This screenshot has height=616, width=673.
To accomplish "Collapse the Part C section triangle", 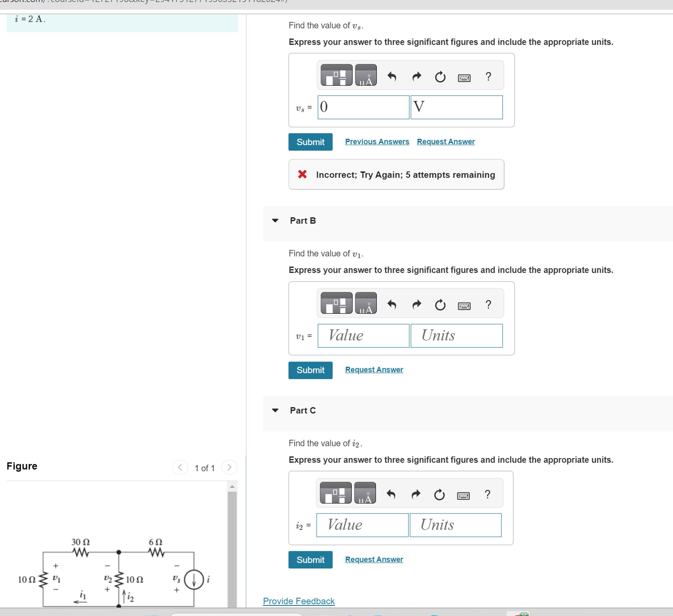I will (275, 410).
